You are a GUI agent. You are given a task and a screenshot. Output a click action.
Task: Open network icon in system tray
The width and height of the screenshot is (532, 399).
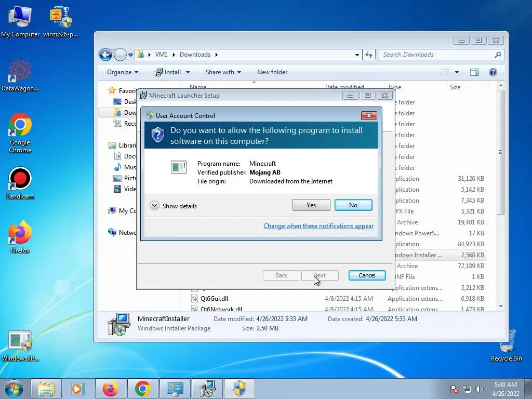[467, 389]
